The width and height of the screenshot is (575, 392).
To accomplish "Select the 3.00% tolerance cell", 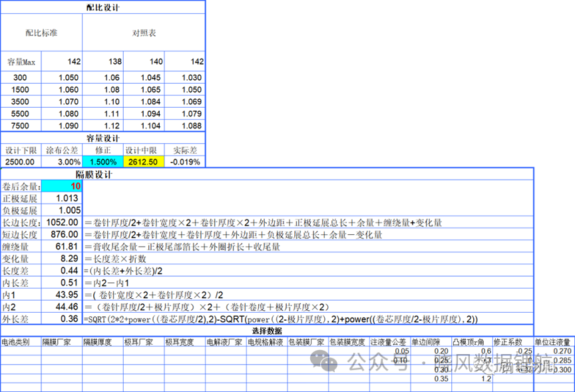I will coord(62,162).
